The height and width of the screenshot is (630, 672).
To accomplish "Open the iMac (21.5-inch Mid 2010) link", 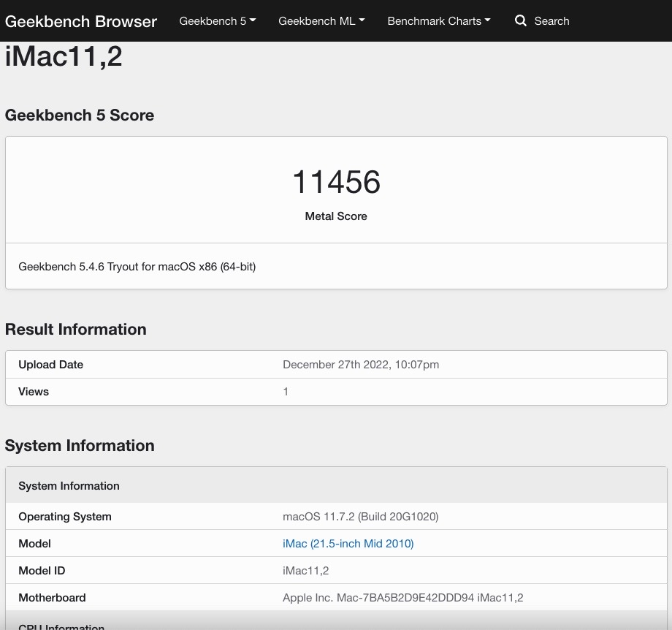I will coord(348,543).
